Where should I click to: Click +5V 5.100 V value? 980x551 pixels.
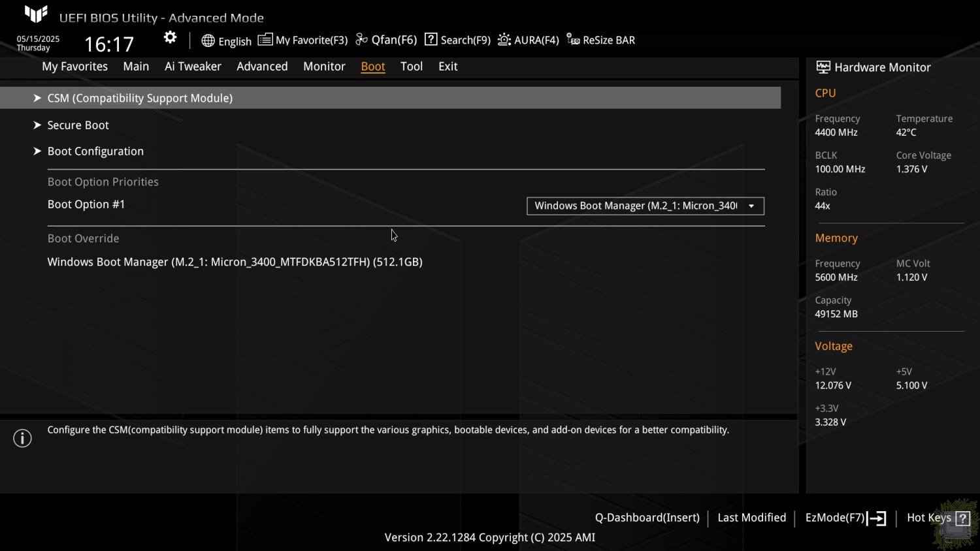point(911,386)
